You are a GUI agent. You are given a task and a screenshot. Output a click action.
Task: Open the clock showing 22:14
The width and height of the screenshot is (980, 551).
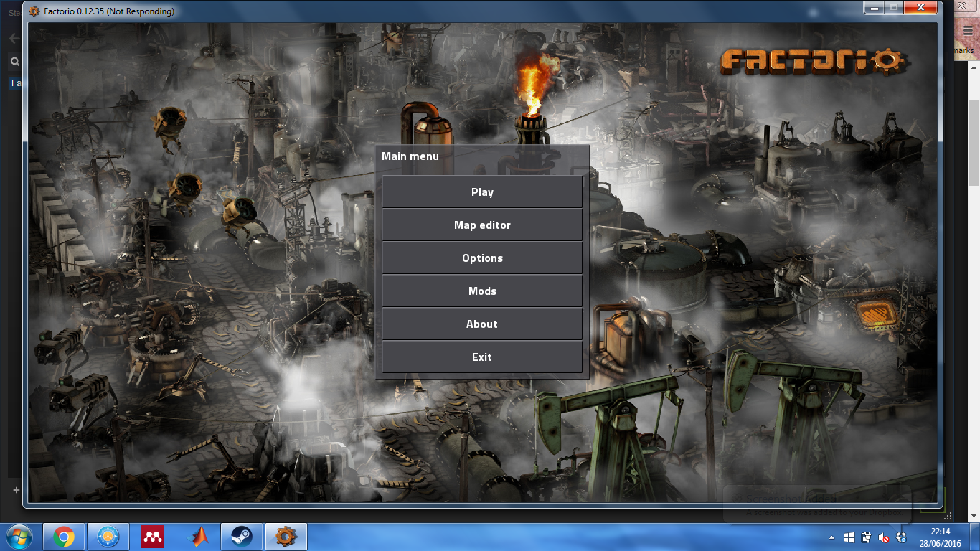click(940, 537)
